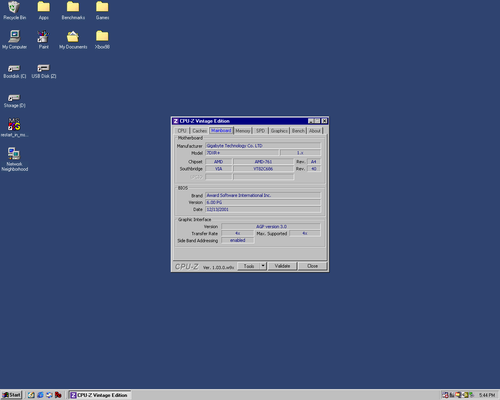Select the Mainboard tab
Viewport: 500px width, 400px height.
pyautogui.click(x=221, y=130)
